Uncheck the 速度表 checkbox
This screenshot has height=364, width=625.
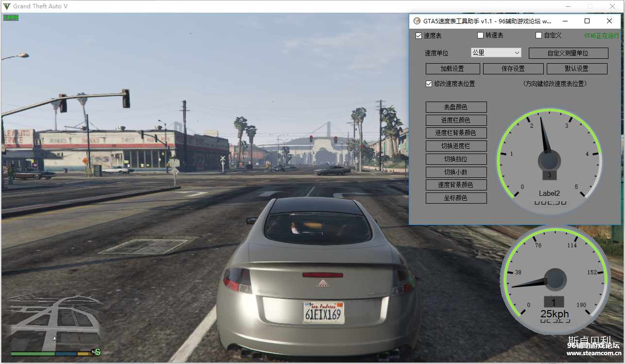point(419,35)
